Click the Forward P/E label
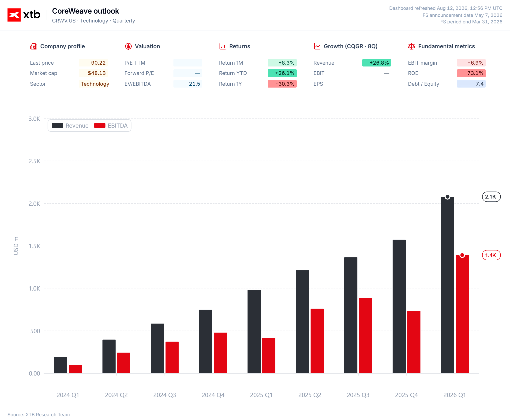510x420 pixels. (139, 73)
